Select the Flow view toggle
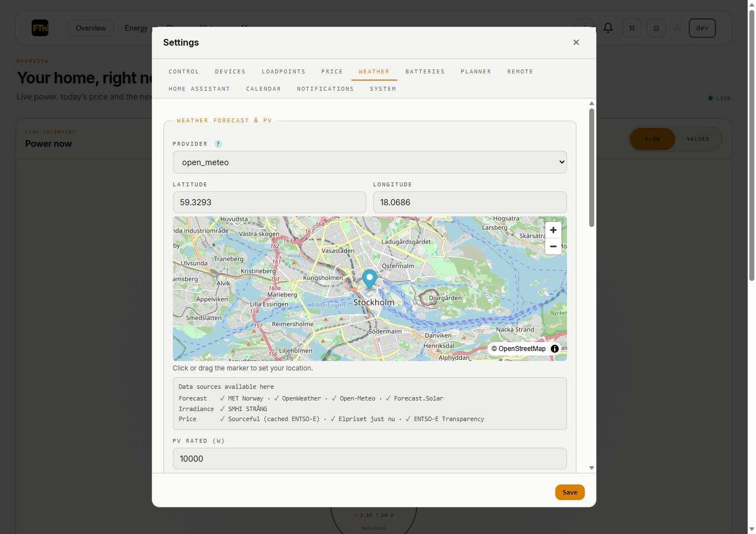Screen dimensions: 756x534 point(653,139)
